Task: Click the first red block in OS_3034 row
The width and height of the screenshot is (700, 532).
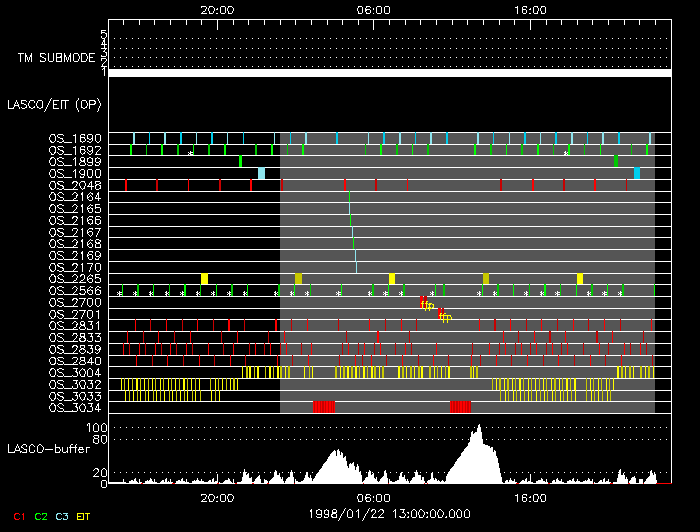Action: tap(324, 407)
